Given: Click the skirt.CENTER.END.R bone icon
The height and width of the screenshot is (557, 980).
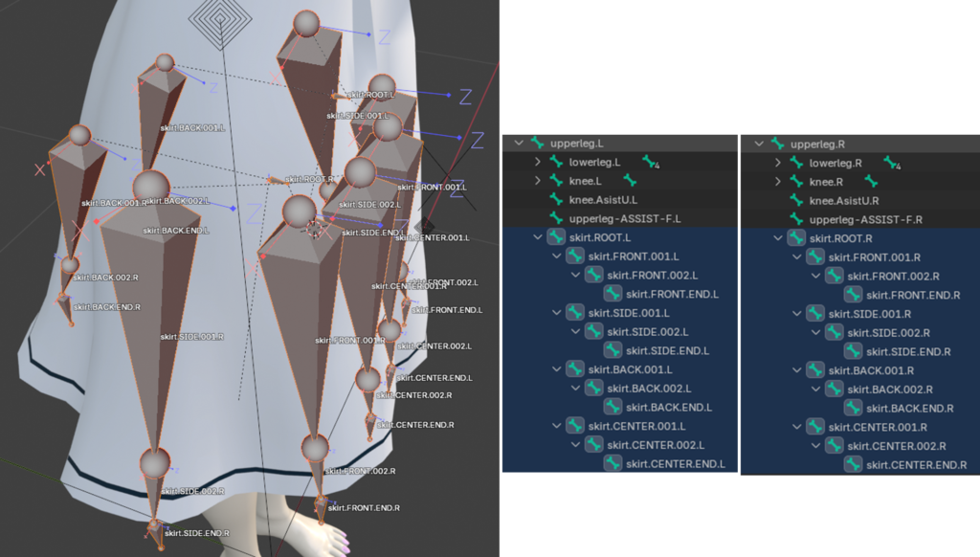Looking at the screenshot, I should 853,464.
